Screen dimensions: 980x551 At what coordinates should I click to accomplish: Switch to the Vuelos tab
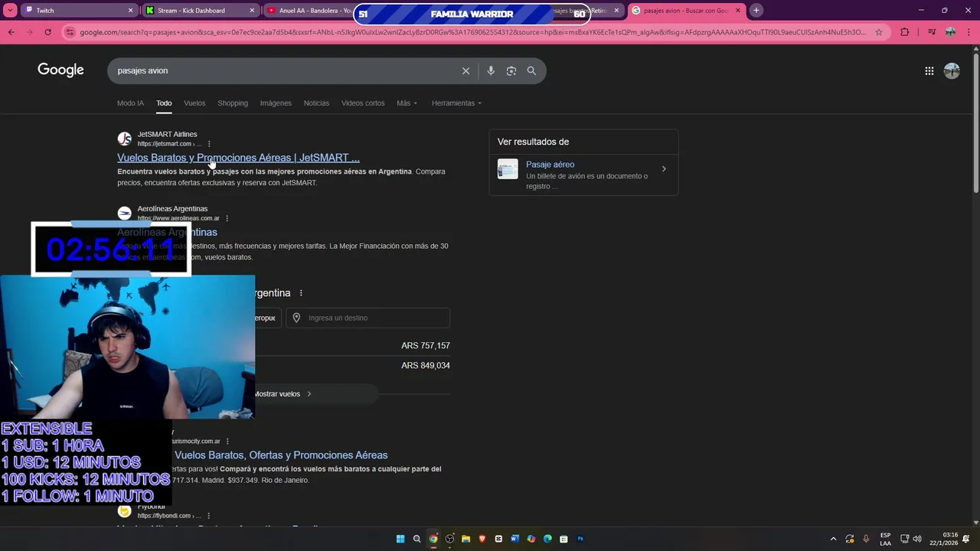click(x=194, y=103)
